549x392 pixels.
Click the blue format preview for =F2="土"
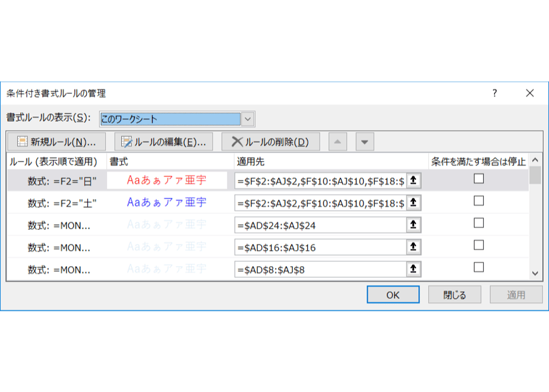point(166,203)
